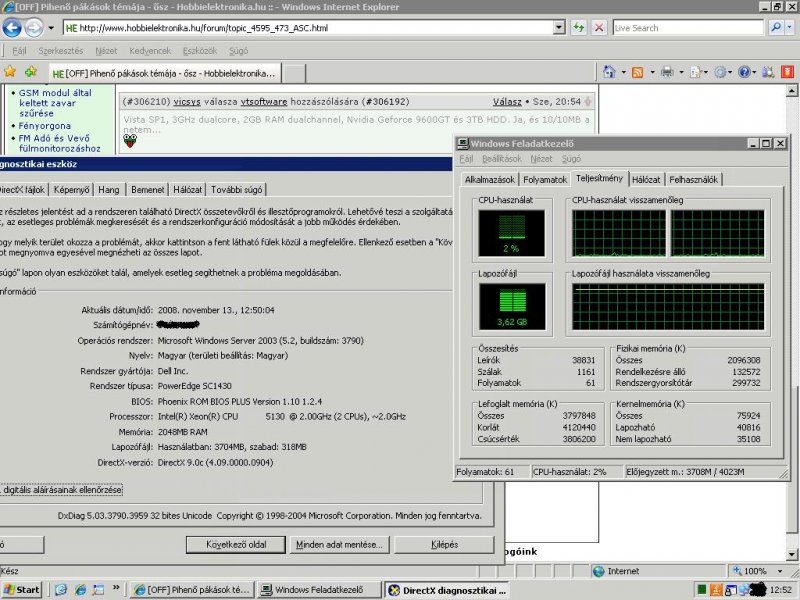800x600 pixels.
Task: Click the green Refresh page icon
Action: 578,28
